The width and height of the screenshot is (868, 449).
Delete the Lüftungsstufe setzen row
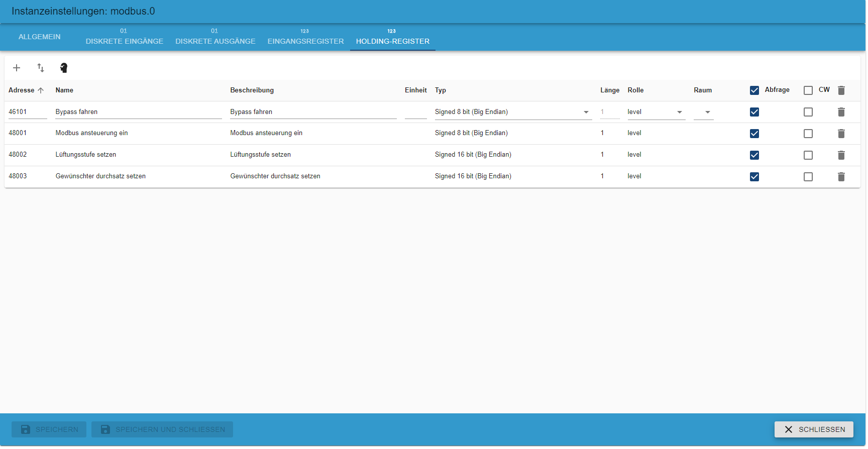point(841,155)
